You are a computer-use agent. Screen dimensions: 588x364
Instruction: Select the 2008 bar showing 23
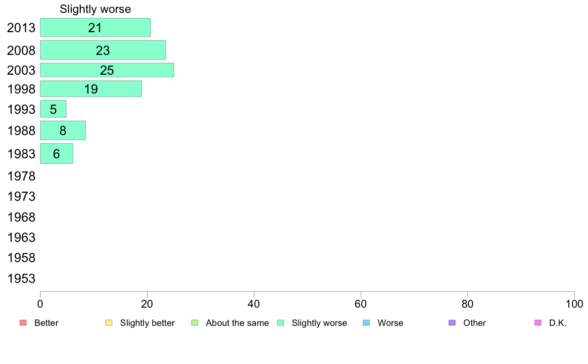(103, 50)
